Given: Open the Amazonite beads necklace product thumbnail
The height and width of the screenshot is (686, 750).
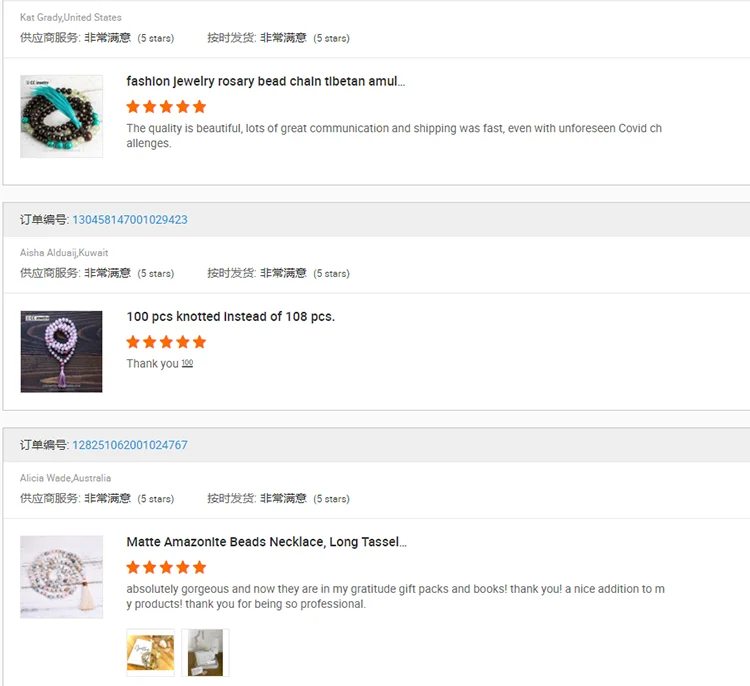Looking at the screenshot, I should (61, 577).
